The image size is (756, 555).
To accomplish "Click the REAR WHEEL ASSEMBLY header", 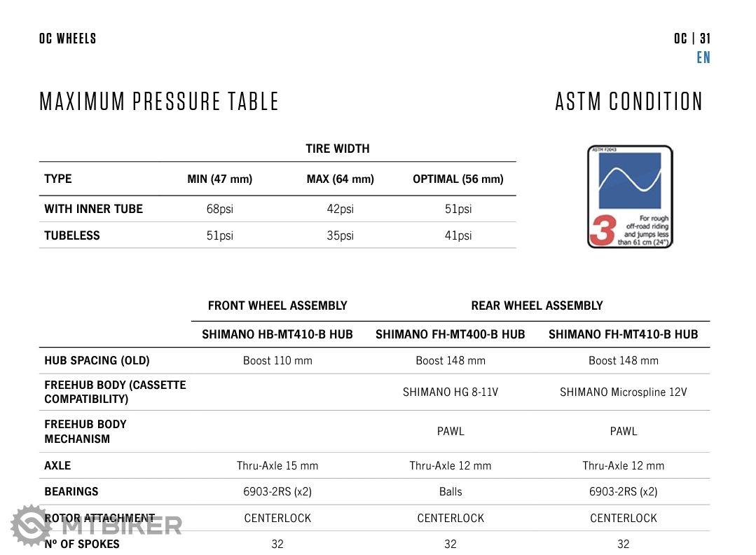I will tap(537, 306).
